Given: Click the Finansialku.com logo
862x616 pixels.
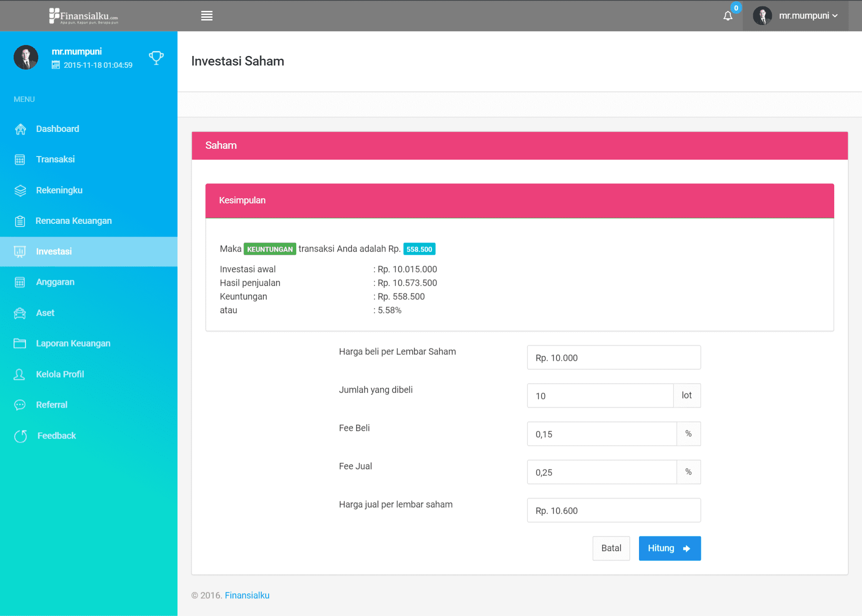Looking at the screenshot, I should click(x=84, y=16).
